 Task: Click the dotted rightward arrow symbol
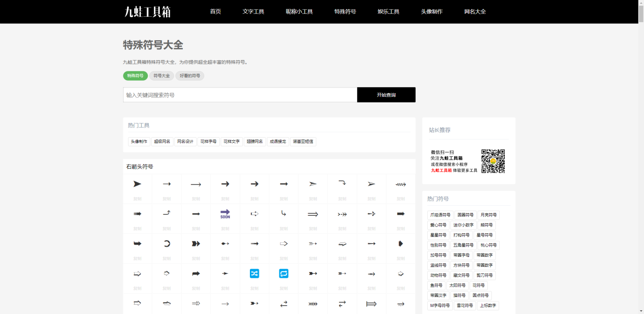click(225, 304)
